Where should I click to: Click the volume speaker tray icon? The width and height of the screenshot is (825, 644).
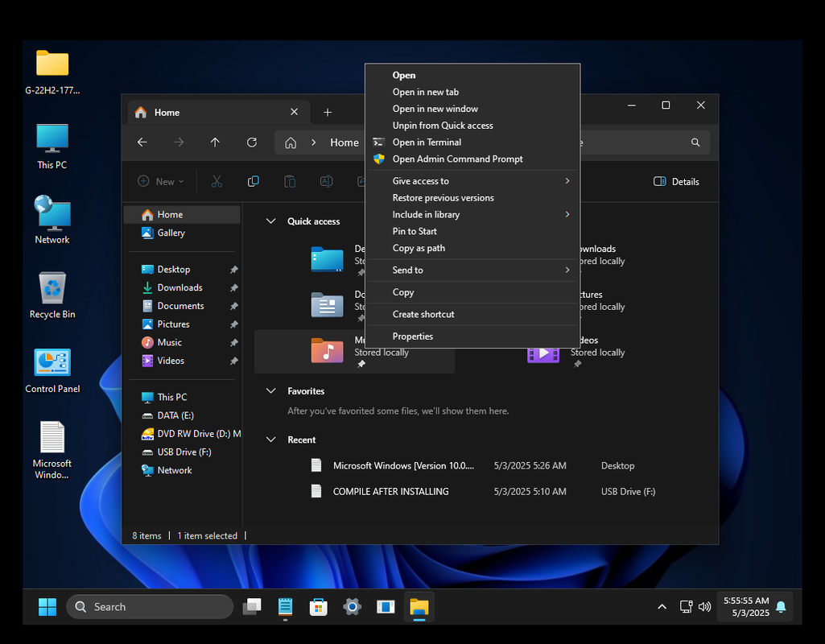point(704,607)
